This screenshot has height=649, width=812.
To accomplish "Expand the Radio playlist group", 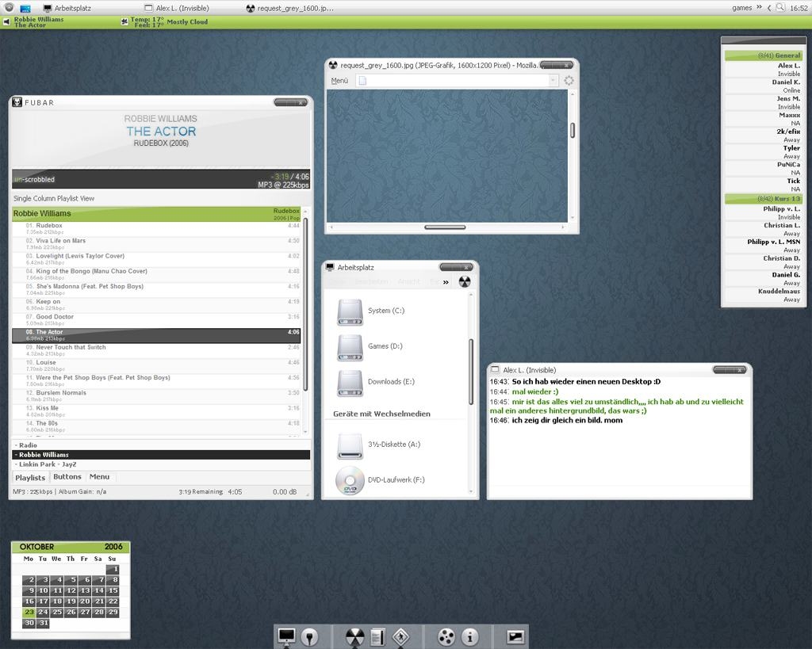I will (27, 445).
